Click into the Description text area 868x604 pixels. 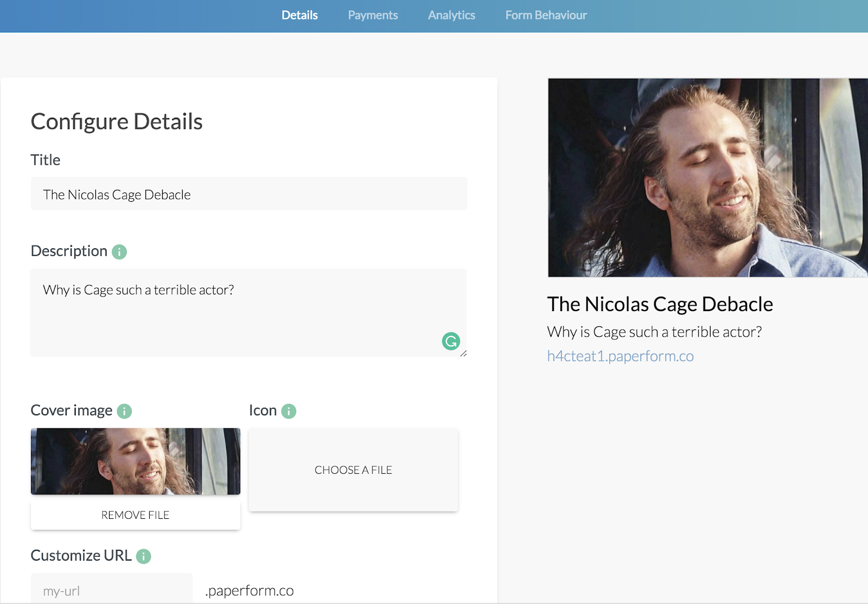pos(248,313)
